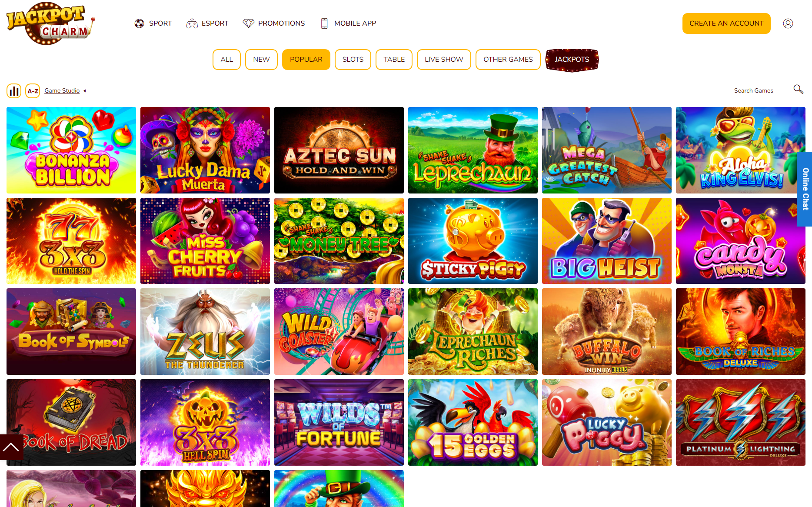Click the Jackpot Charm logo
Screen dimensions: 812x507
50,23
